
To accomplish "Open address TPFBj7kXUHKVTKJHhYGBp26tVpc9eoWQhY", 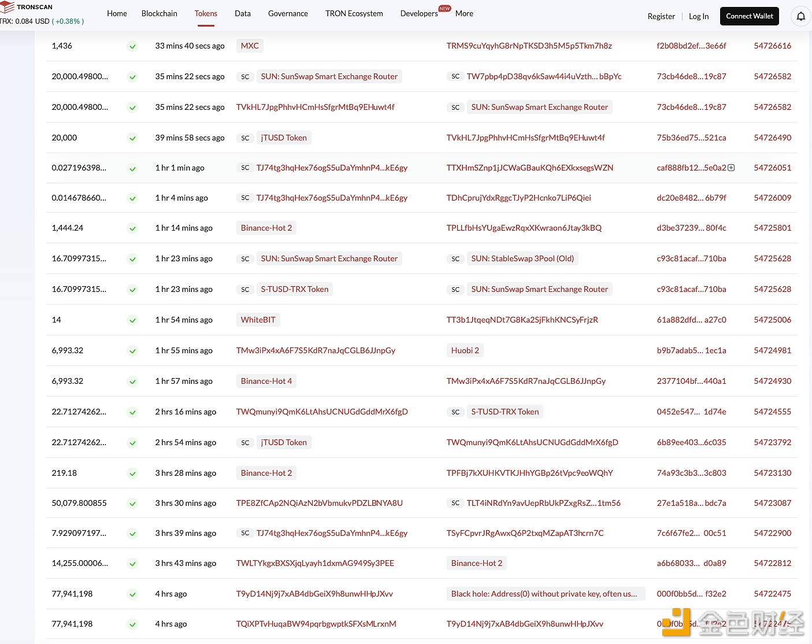I will coord(529,473).
